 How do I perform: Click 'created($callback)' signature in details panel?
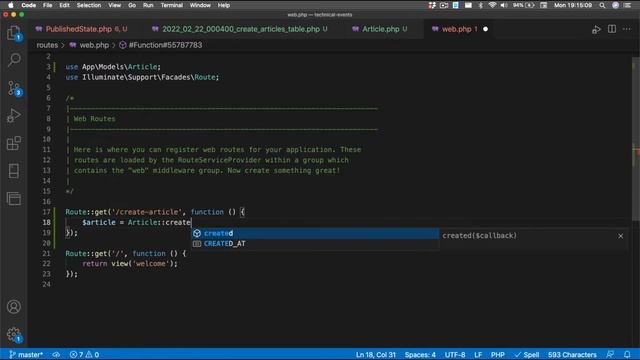[479, 236]
